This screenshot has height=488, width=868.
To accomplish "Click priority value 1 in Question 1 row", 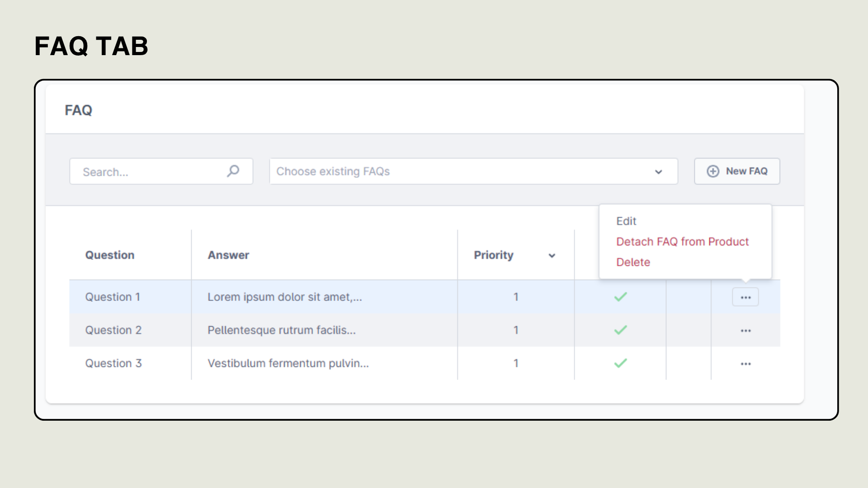I will click(x=516, y=297).
